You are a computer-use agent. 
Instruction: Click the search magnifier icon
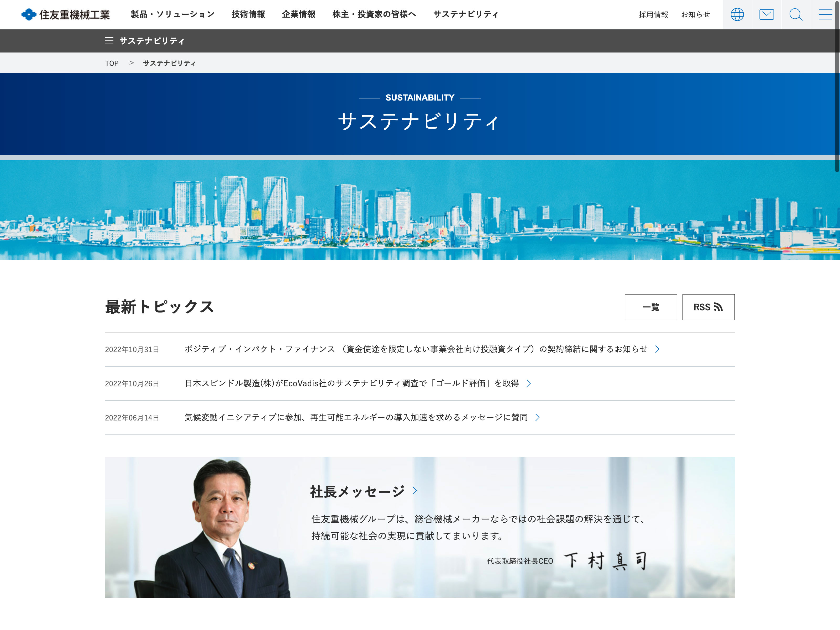(x=796, y=14)
